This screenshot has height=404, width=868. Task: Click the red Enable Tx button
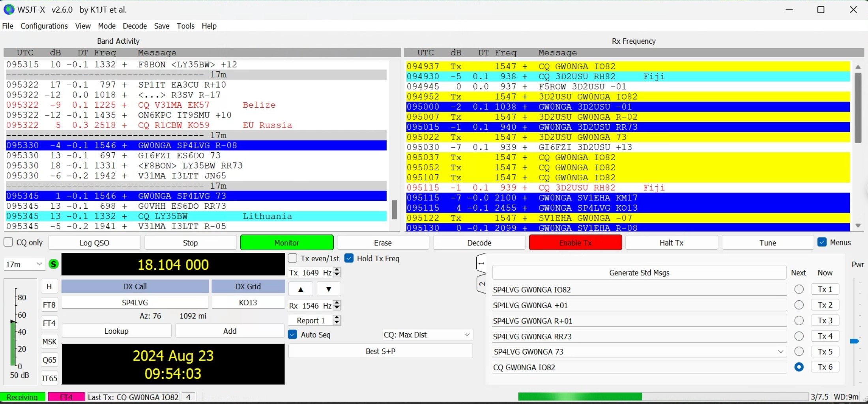pos(576,243)
